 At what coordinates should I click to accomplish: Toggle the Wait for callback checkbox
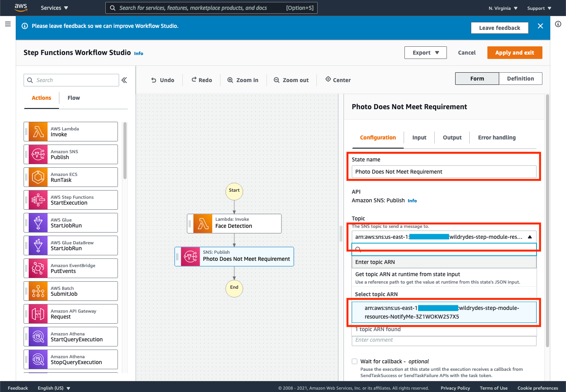pos(355,361)
